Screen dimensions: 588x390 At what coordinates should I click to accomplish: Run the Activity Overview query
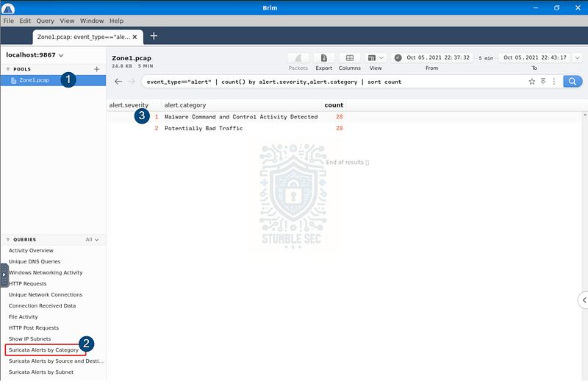click(x=31, y=250)
